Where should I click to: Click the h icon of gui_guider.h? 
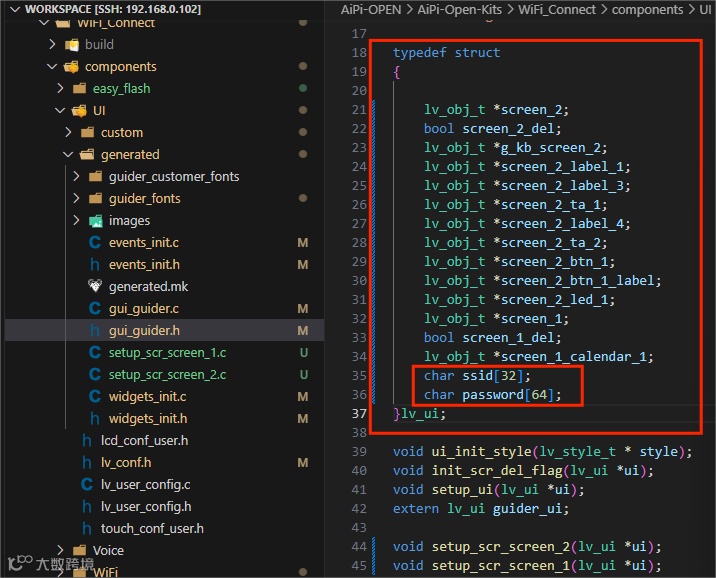coord(95,331)
